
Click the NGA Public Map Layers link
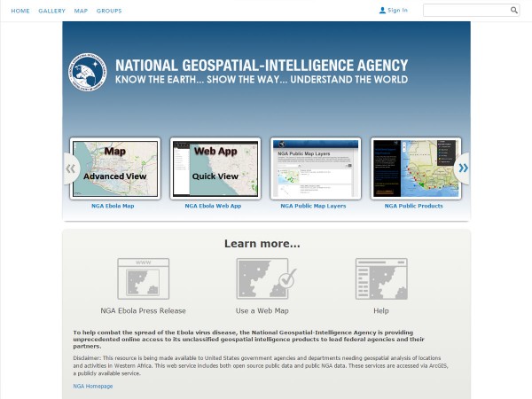pos(313,206)
